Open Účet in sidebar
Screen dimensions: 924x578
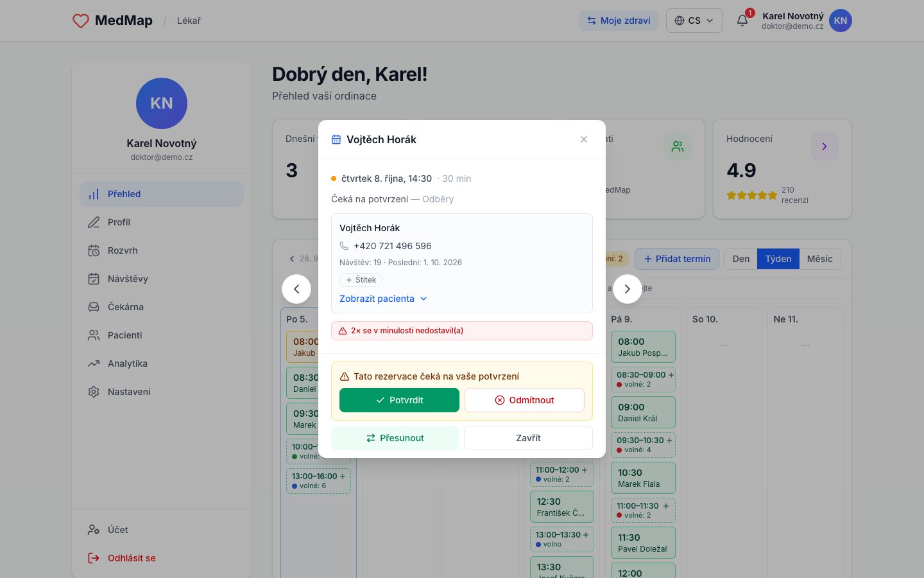coord(162,530)
